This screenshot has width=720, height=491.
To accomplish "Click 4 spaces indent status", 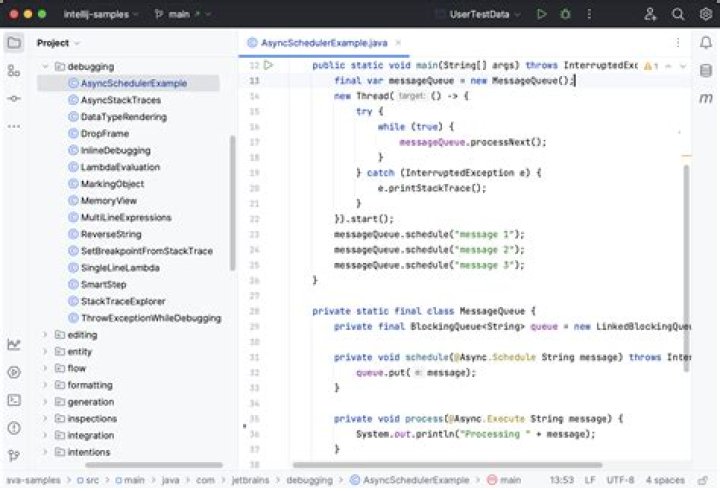I will click(665, 480).
